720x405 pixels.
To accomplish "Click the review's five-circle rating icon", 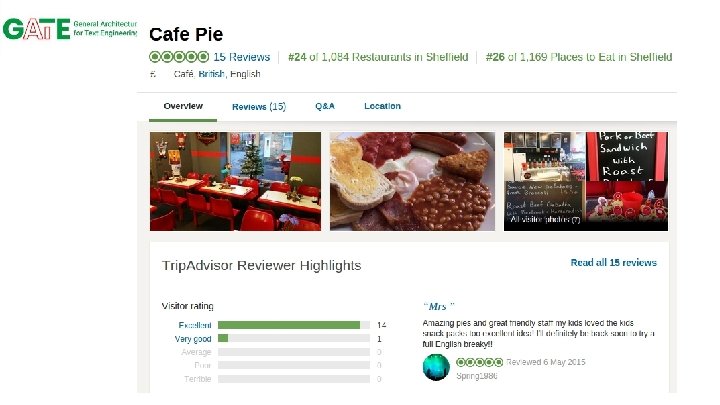I will [479, 362].
